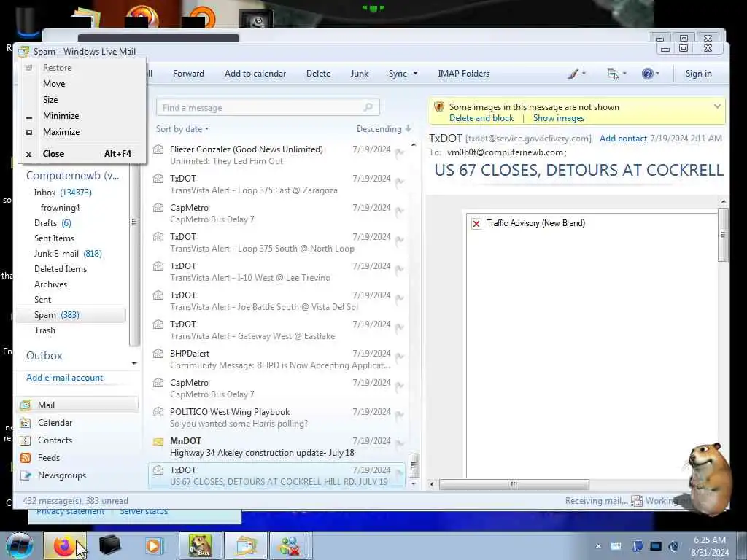Open the Drafts (6) folder
The height and width of the screenshot is (560, 747).
[53, 223]
